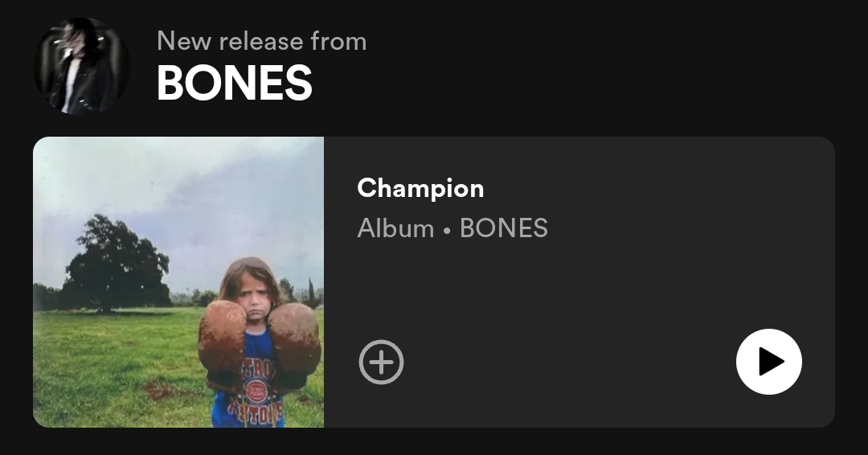Click the large tree in cover artwork

(x=117, y=263)
